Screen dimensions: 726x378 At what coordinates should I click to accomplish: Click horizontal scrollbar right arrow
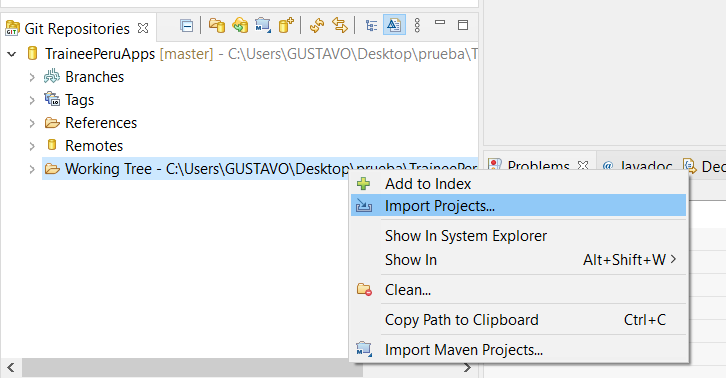(467, 368)
